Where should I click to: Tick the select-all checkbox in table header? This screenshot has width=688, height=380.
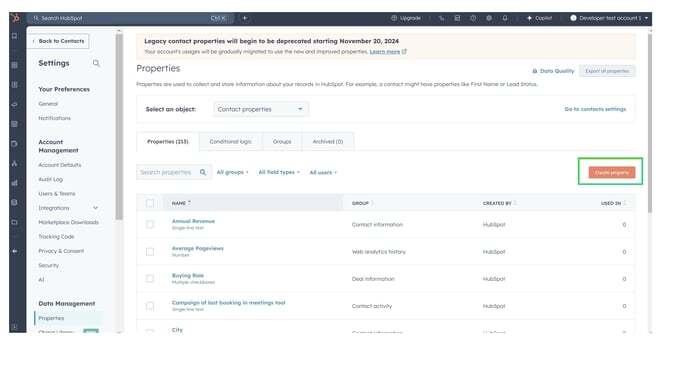150,203
